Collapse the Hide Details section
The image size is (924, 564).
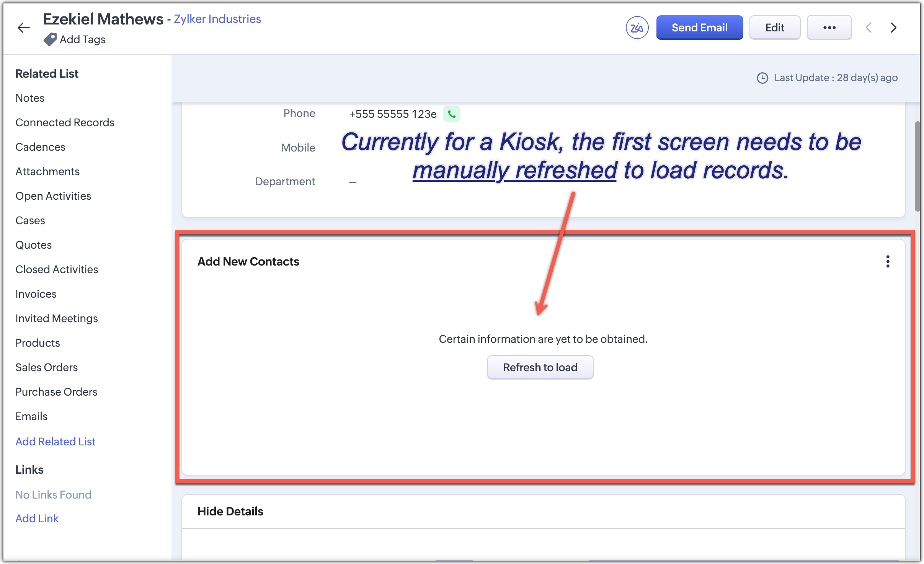click(x=230, y=512)
